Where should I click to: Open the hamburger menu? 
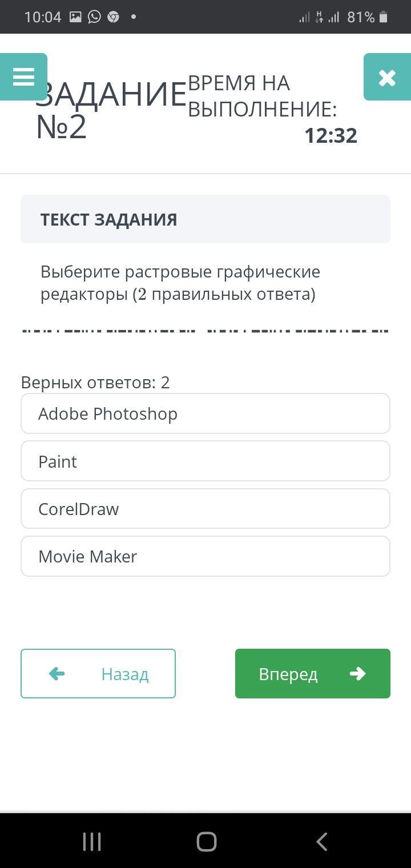(x=23, y=77)
